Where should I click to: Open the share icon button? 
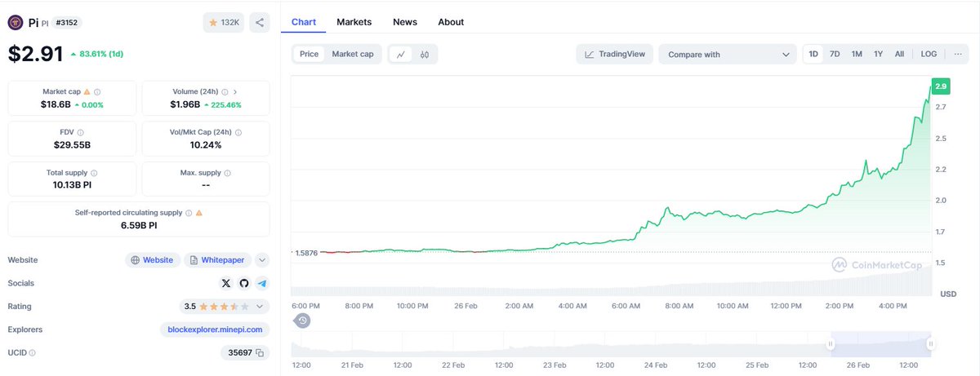click(x=259, y=23)
